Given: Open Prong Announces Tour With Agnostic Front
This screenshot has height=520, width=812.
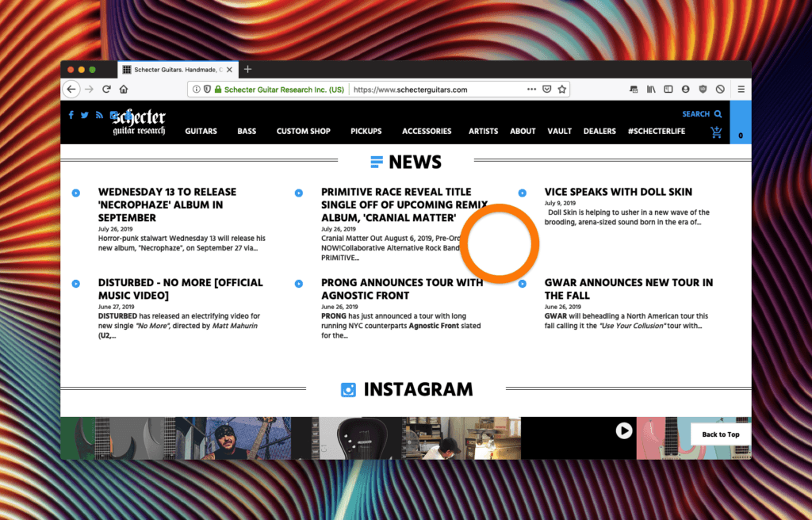Looking at the screenshot, I should [402, 289].
